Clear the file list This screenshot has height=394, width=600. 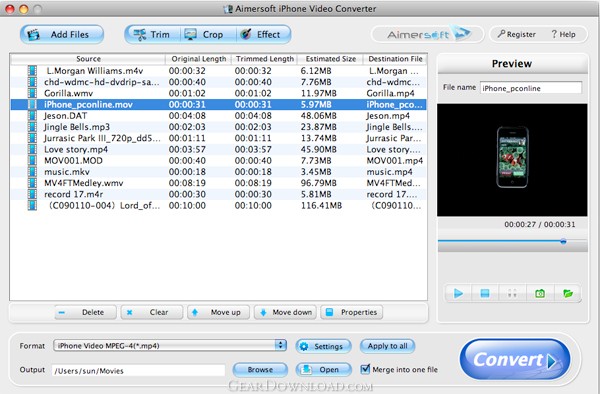pyautogui.click(x=152, y=312)
